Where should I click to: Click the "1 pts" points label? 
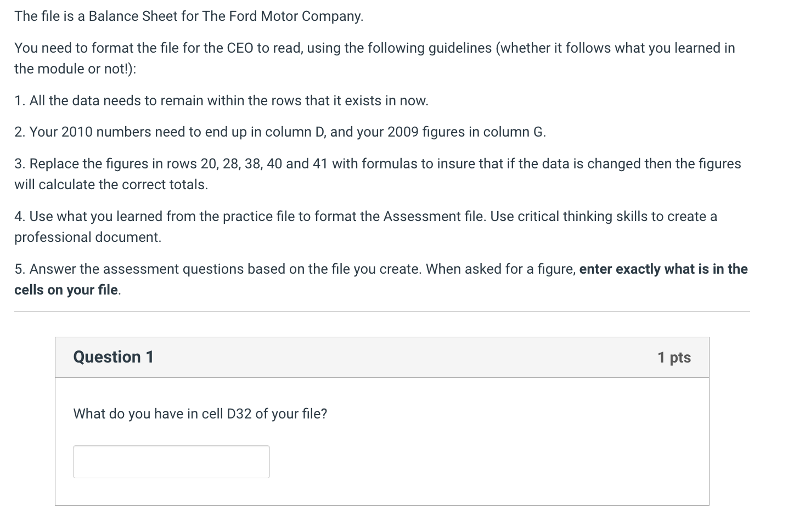(x=674, y=358)
